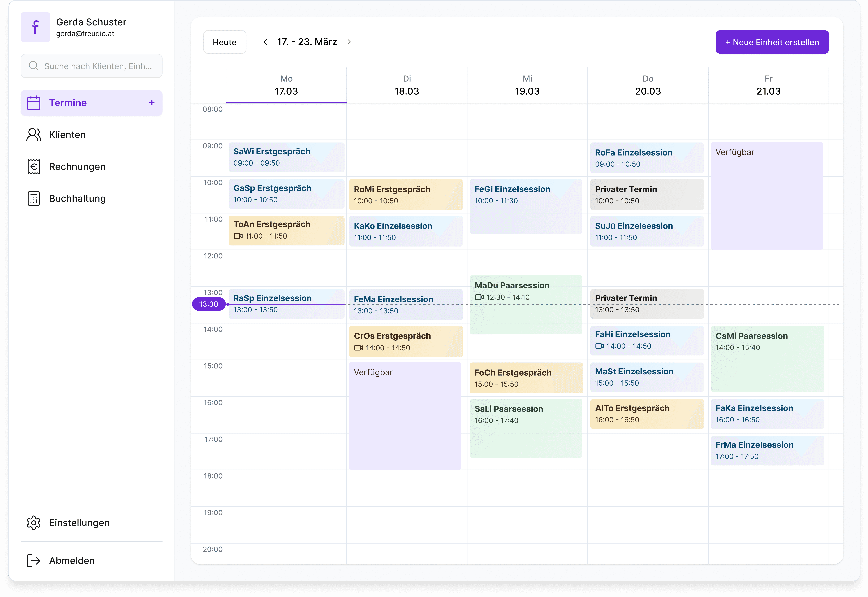The width and height of the screenshot is (868, 597).
Task: Open FeMa Einzelsession appointment
Action: point(406,305)
